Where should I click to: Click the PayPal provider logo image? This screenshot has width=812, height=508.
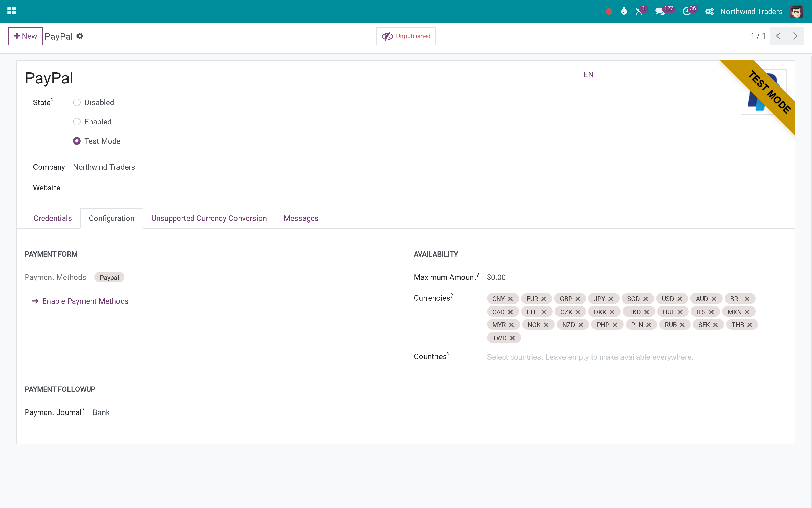(763, 92)
